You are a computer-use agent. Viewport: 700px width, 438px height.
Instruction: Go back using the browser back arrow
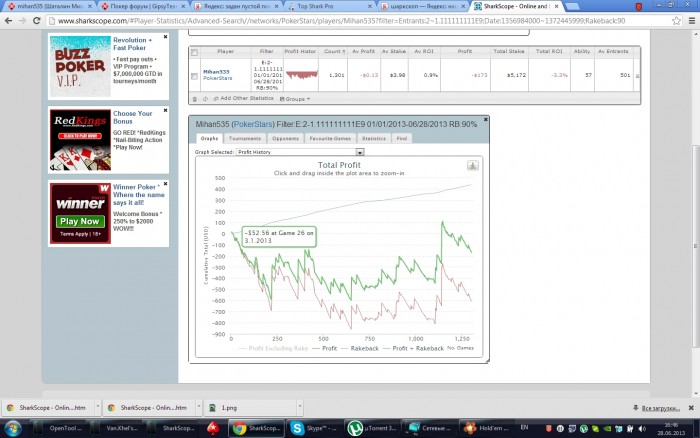(x=8, y=21)
